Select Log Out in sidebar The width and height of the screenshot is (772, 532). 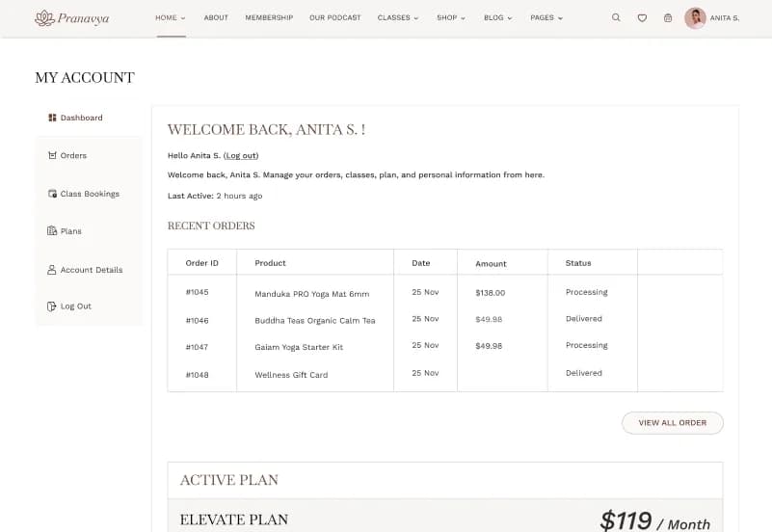point(76,306)
